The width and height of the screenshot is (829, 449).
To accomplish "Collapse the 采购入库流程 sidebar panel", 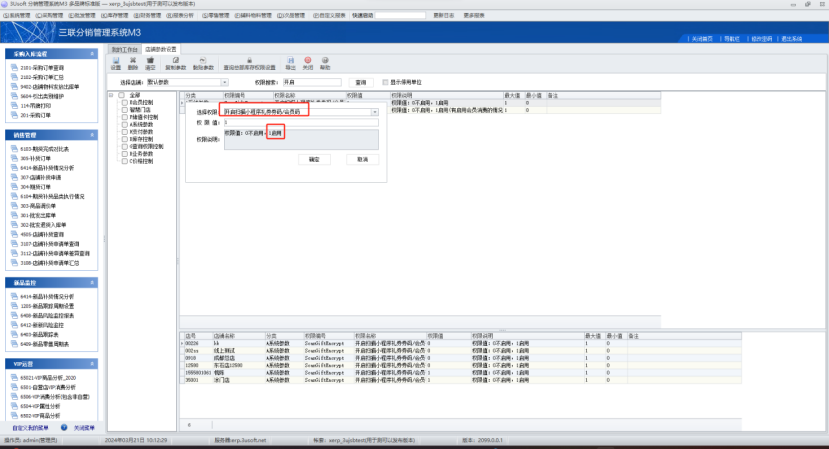I will (x=92, y=54).
